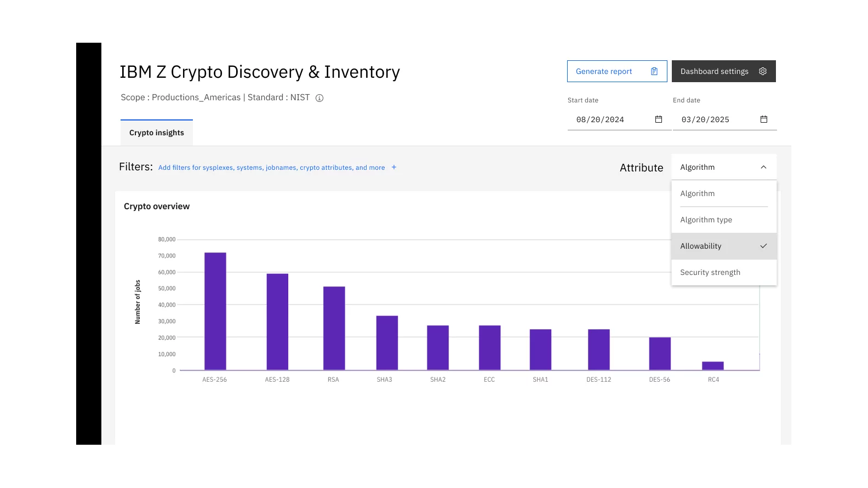This screenshot has width=868, height=488.
Task: Click the plus icon to add filters
Action: click(x=393, y=168)
